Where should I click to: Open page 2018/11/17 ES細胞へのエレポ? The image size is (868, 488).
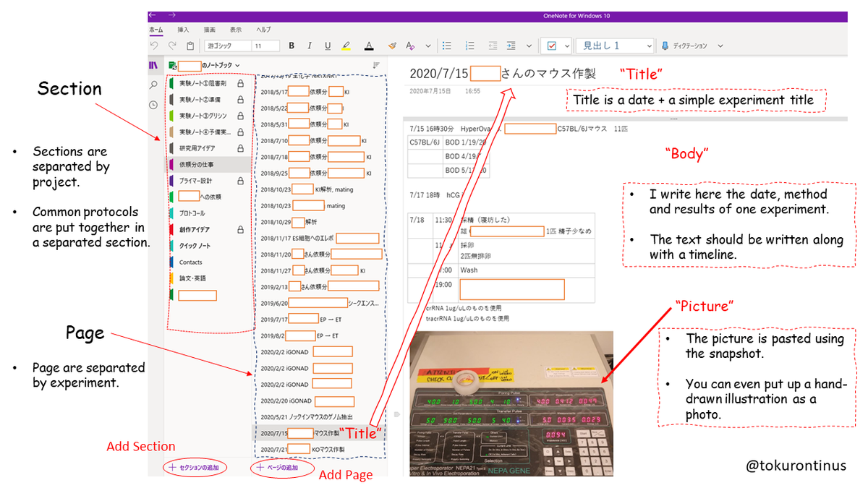tap(318, 238)
